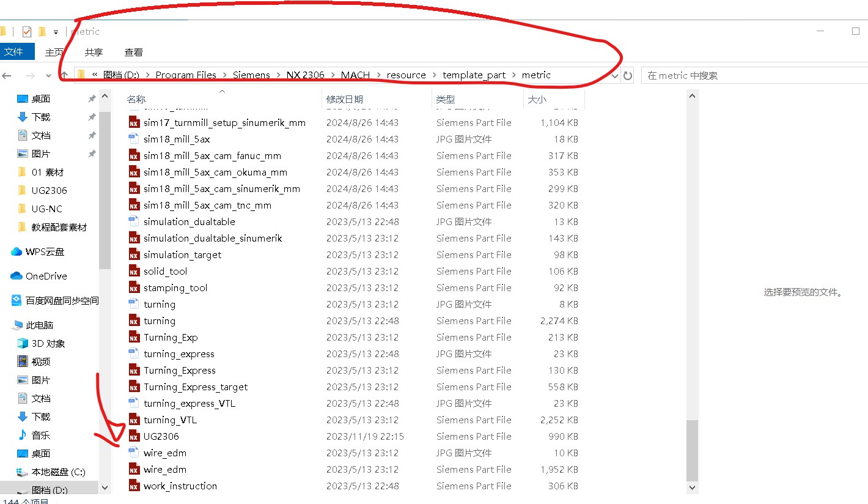Click the NX icon of UG2306 file
This screenshot has width=868, height=504.
coord(134,436)
